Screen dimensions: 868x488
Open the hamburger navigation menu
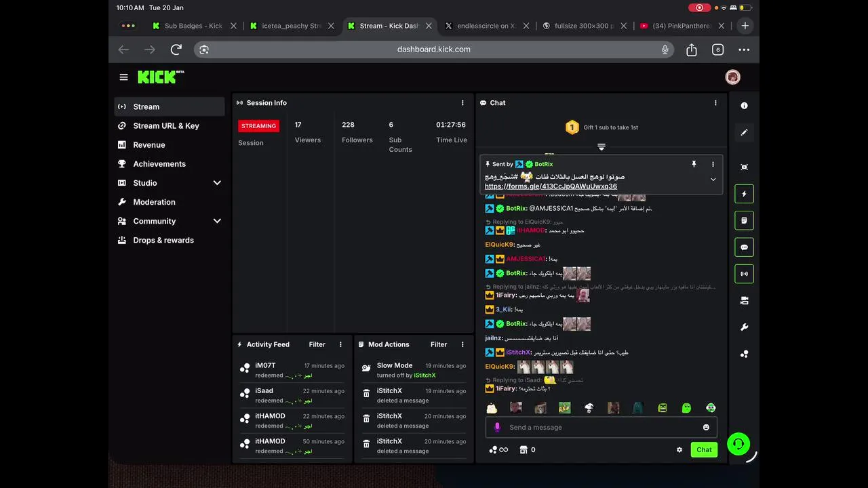[123, 77]
